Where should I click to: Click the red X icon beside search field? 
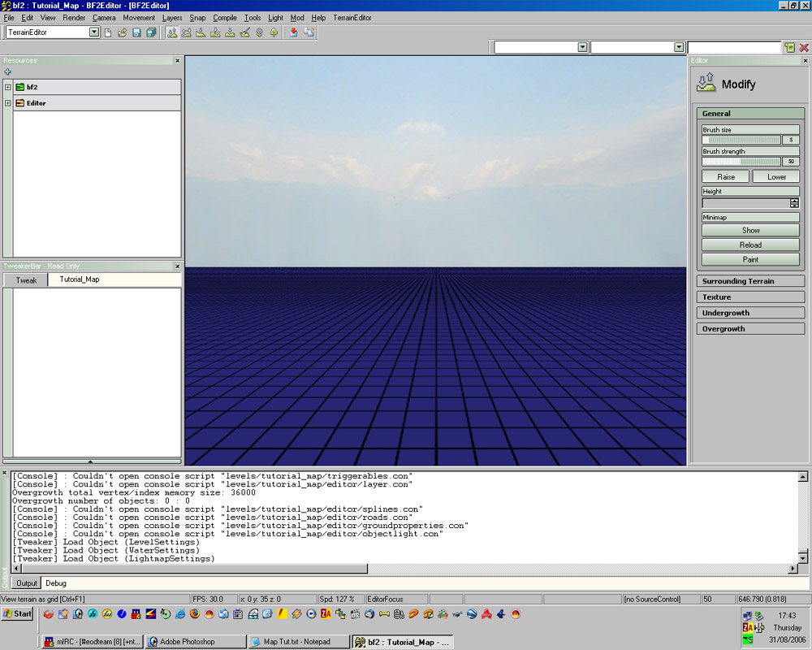(x=804, y=48)
